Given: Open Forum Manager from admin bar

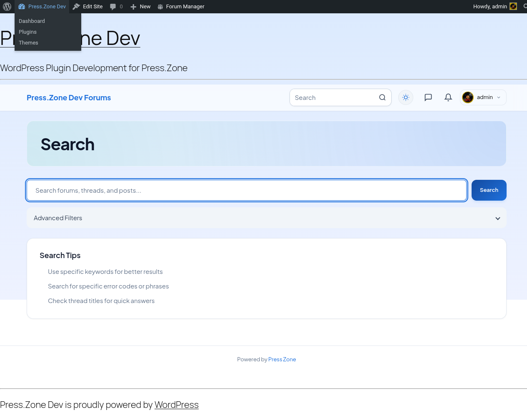Looking at the screenshot, I should point(181,7).
